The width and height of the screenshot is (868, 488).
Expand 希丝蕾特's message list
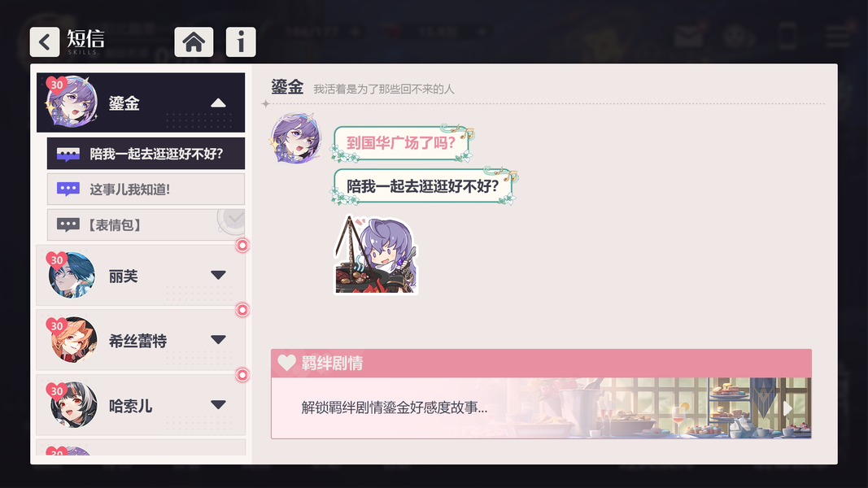[x=218, y=340]
